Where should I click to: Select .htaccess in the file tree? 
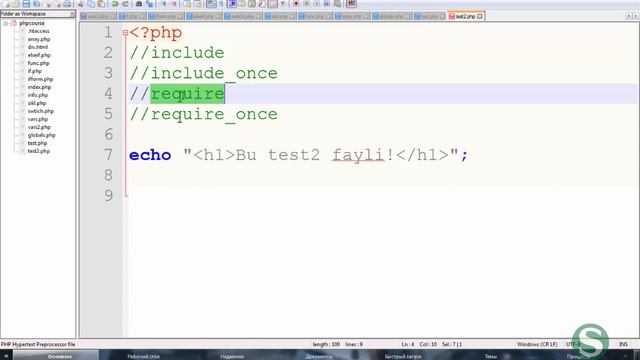(x=38, y=31)
